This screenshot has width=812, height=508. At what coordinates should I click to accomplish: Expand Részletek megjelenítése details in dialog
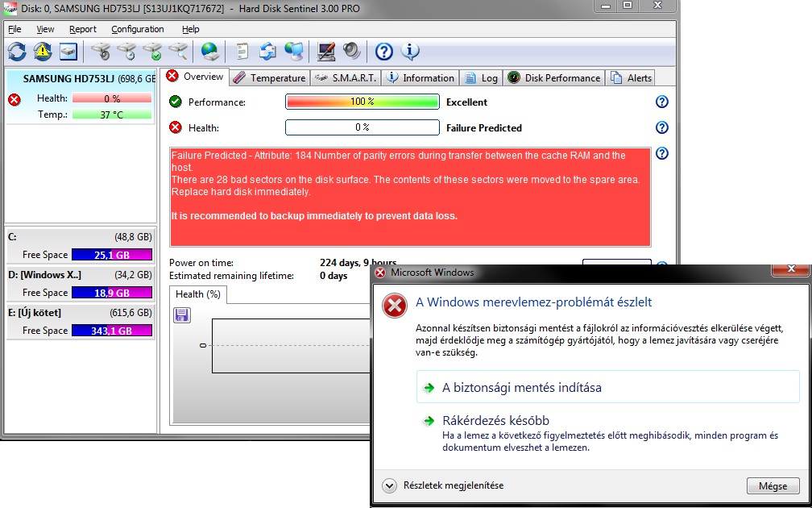pos(390,485)
